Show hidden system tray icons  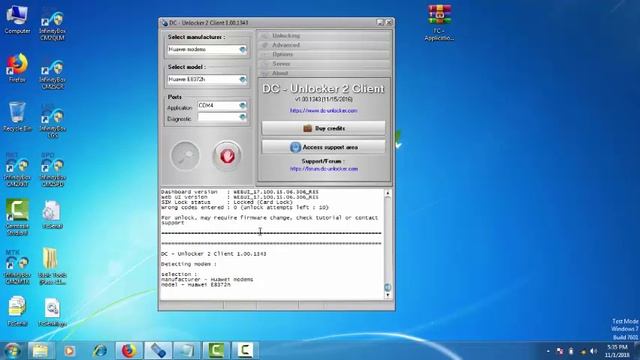tap(548, 351)
